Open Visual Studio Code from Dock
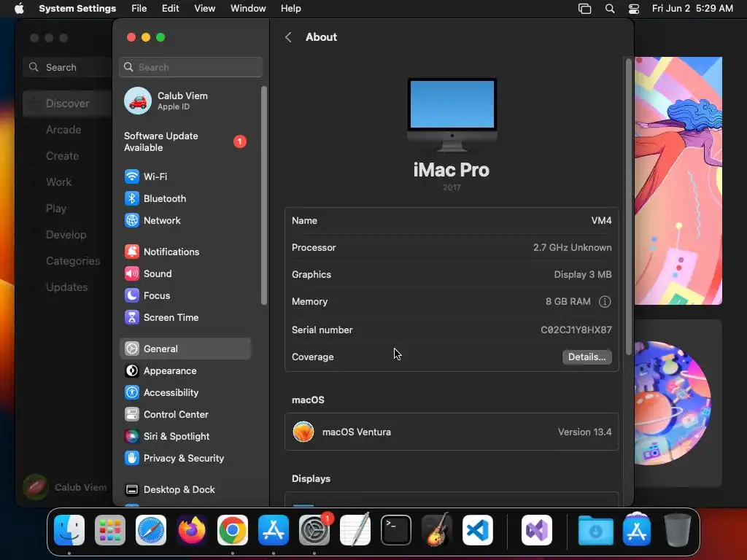 [x=477, y=530]
